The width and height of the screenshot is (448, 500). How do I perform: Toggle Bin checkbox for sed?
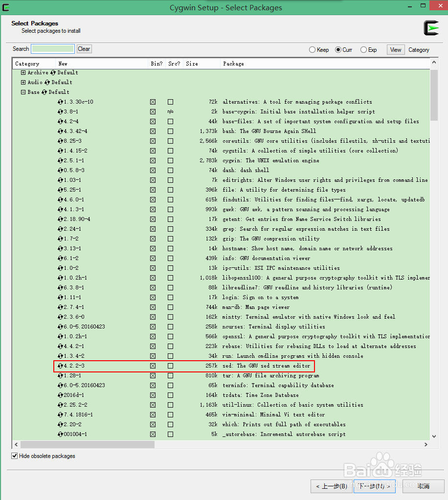pyautogui.click(x=153, y=366)
